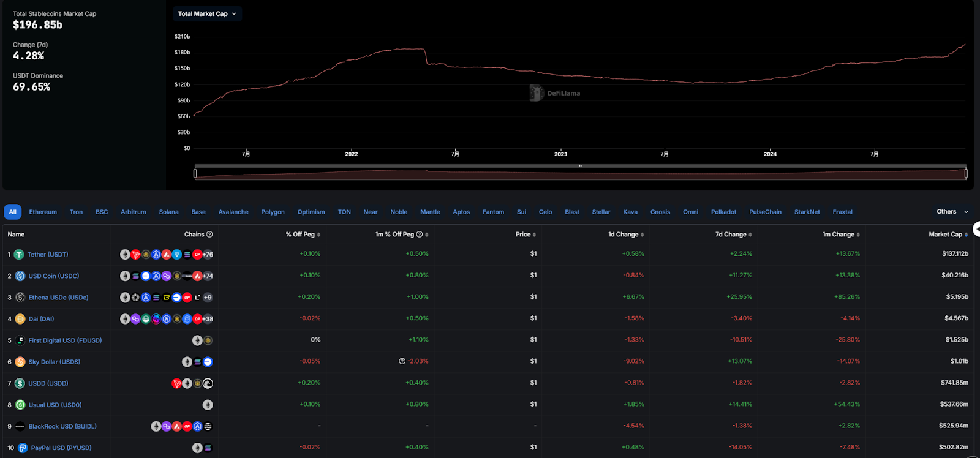Expand the Others chains dropdown
This screenshot has width=980, height=458.
point(952,212)
